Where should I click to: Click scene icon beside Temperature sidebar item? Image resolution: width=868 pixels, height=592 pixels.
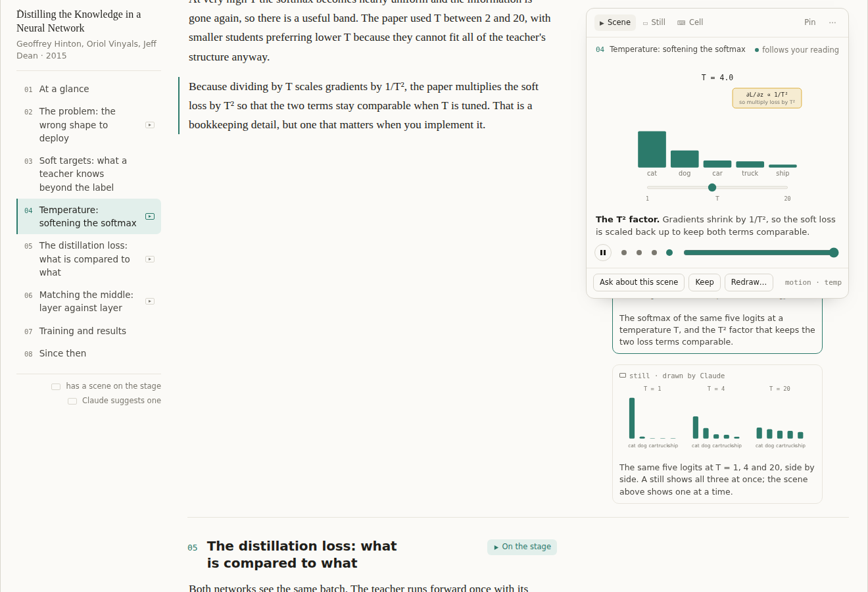pyautogui.click(x=150, y=216)
